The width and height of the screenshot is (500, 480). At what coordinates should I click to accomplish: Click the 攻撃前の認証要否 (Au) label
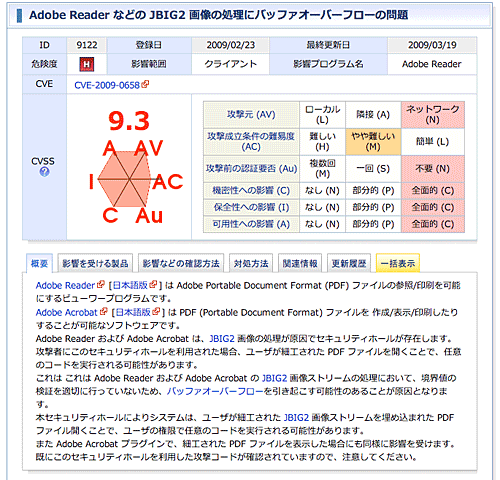point(251,169)
